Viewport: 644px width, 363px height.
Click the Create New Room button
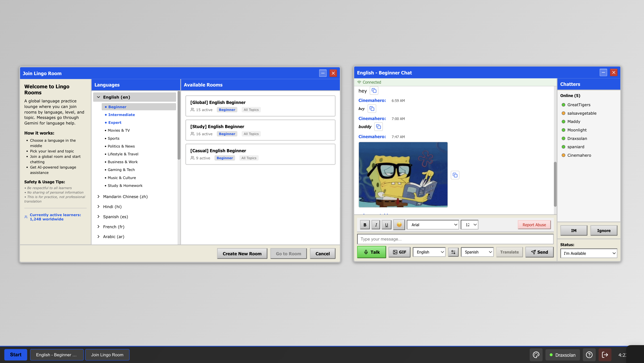click(x=242, y=253)
